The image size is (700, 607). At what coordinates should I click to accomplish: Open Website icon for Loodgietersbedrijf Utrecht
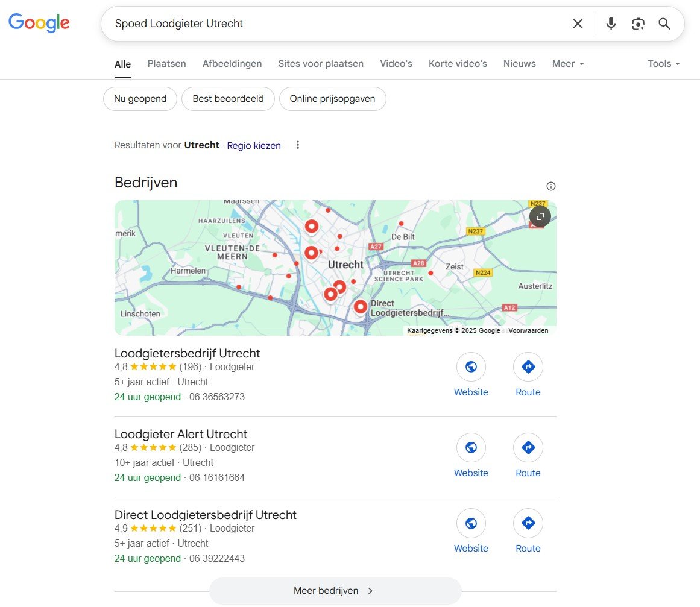point(471,367)
